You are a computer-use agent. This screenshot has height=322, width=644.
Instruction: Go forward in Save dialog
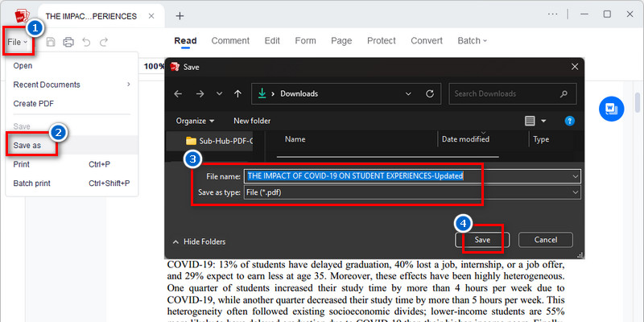(200, 93)
